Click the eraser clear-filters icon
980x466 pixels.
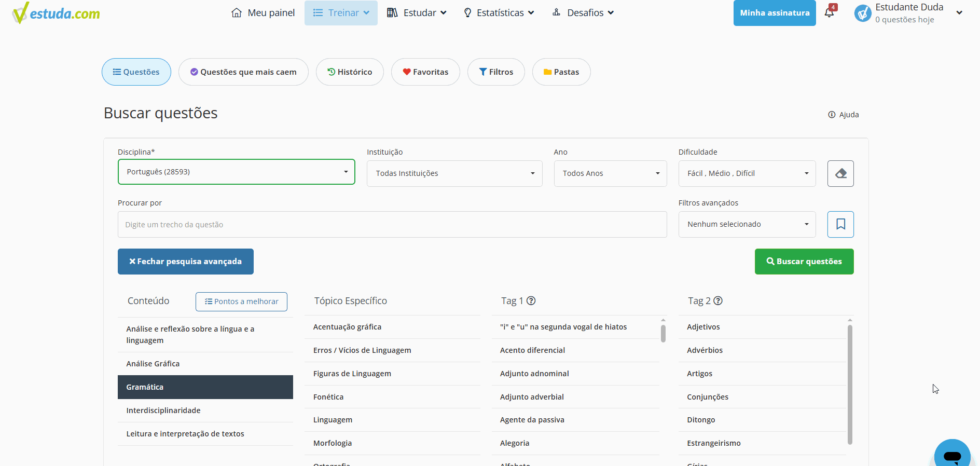click(x=840, y=173)
